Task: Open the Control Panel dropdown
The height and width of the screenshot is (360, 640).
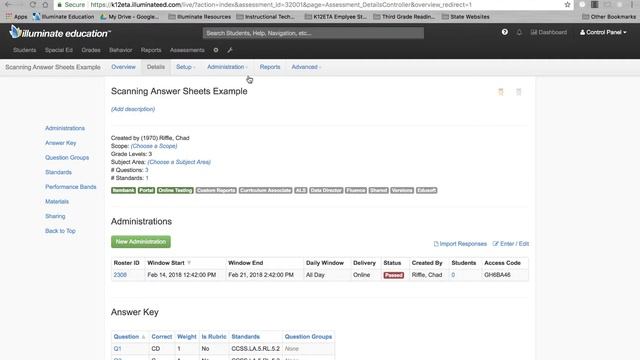Action: (603, 32)
